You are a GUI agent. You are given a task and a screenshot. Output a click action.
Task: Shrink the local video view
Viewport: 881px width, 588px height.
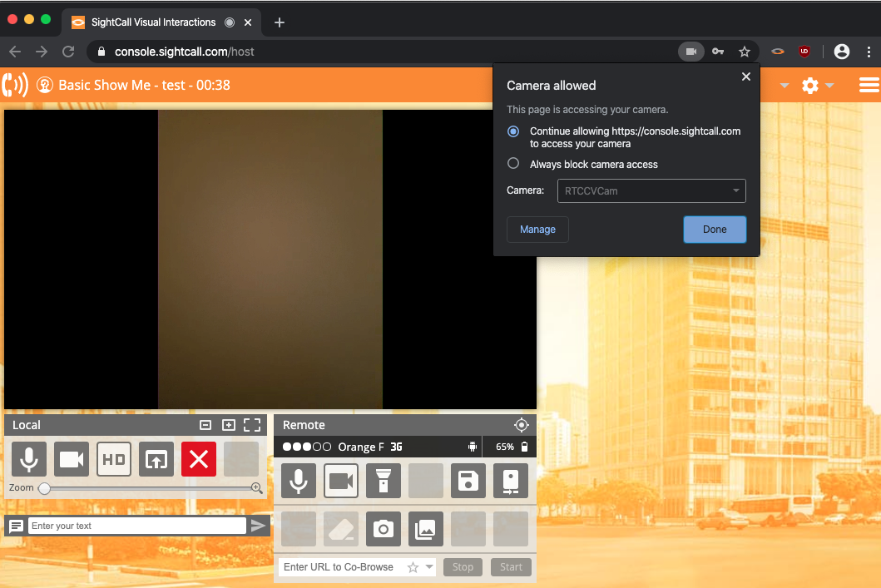click(205, 425)
